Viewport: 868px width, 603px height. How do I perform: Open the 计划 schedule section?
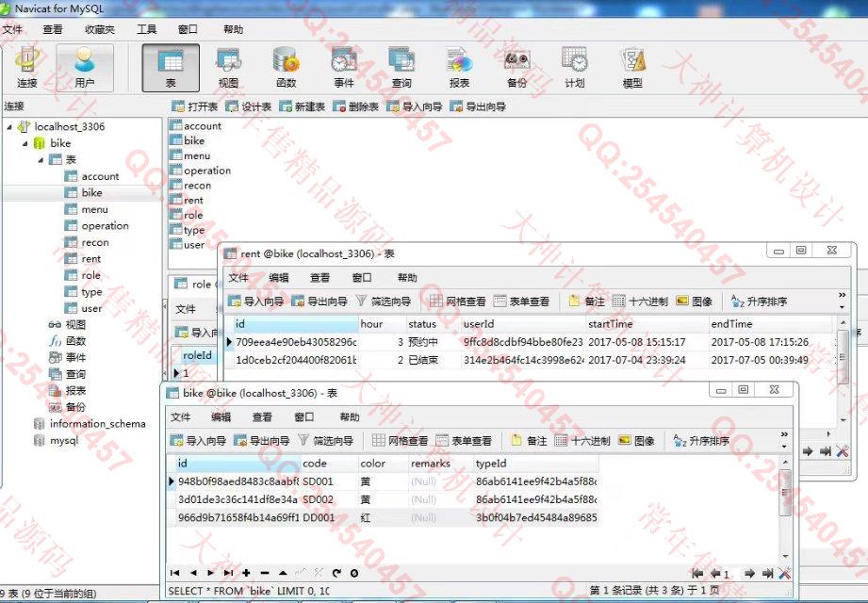pyautogui.click(x=574, y=68)
